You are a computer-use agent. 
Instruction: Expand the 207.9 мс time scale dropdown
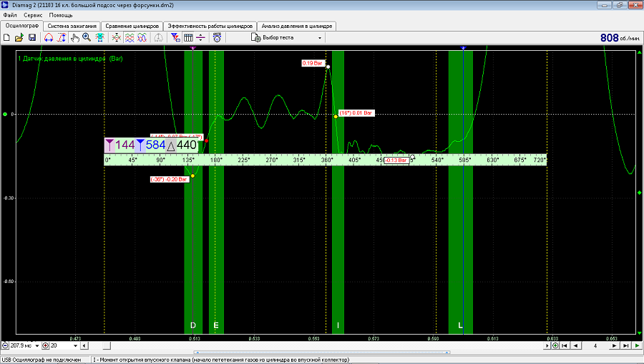(x=37, y=346)
